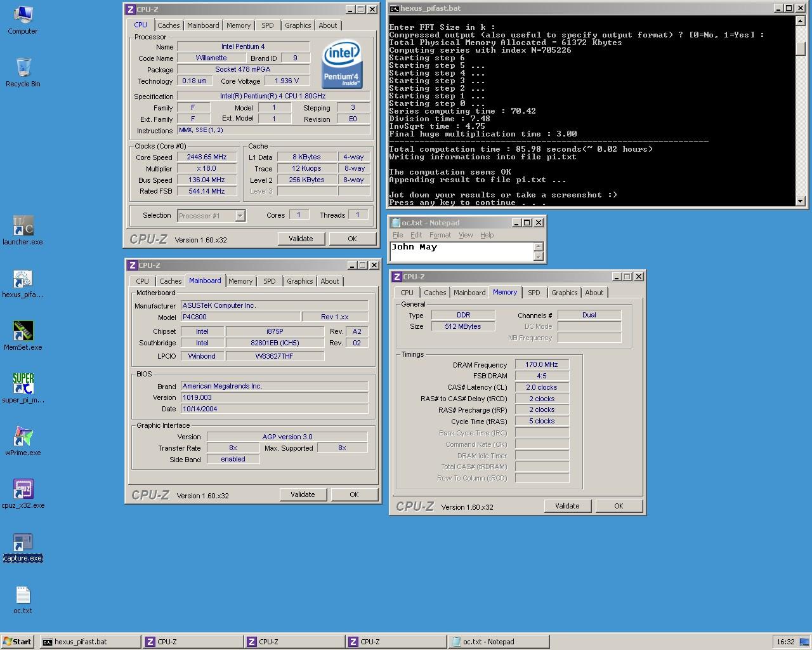Open Graphics tab in top CPU-Z window
The height and width of the screenshot is (650, 812).
[x=298, y=25]
